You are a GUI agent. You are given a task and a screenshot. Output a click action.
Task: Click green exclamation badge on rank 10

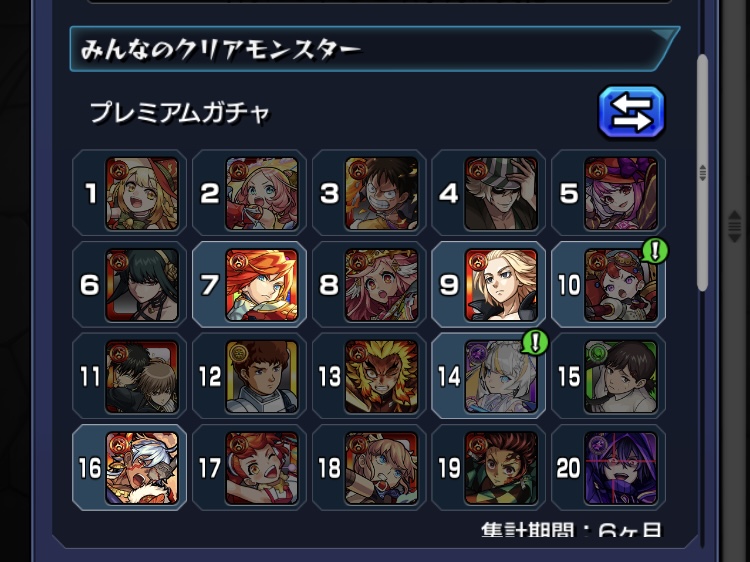pos(655,251)
